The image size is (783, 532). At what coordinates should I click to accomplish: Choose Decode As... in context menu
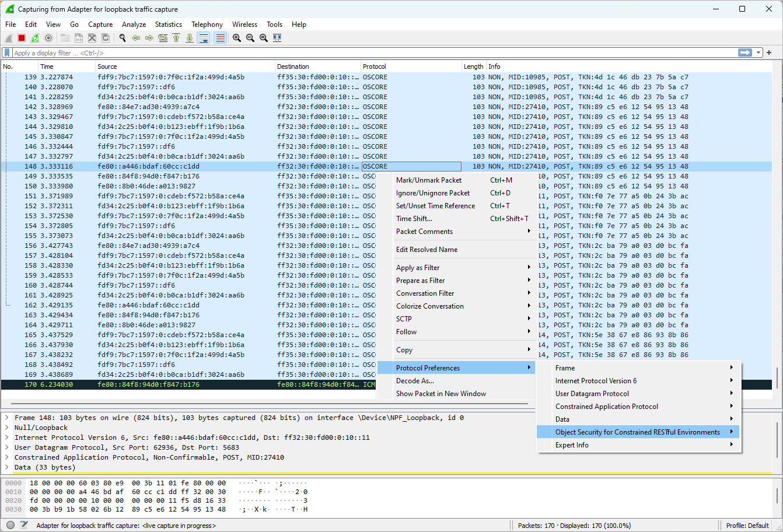pos(456,381)
